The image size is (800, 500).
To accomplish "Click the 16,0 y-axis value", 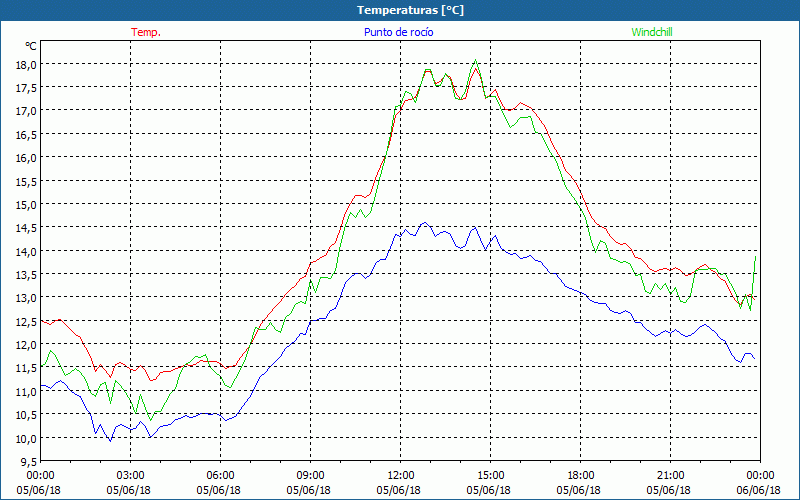I will click(x=27, y=158).
